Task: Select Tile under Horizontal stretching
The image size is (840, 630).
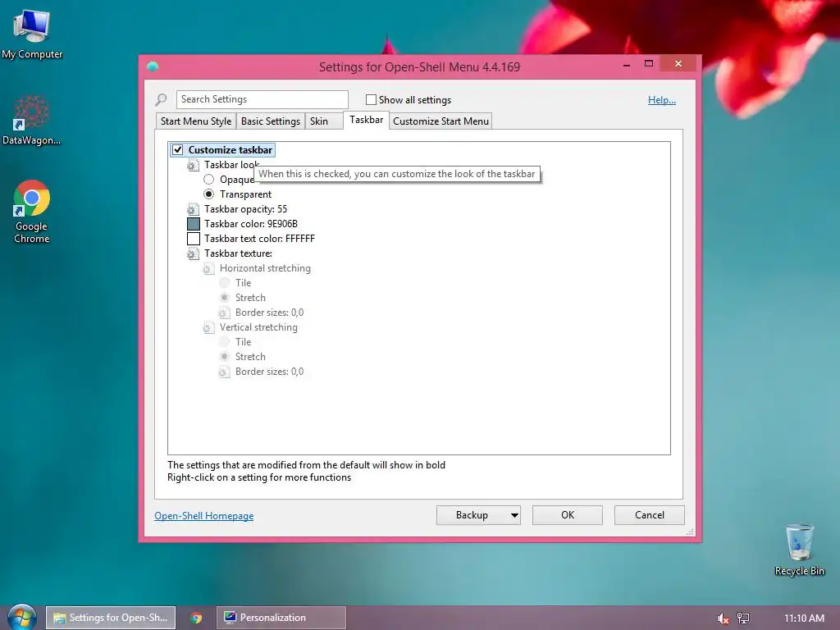Action: click(225, 283)
